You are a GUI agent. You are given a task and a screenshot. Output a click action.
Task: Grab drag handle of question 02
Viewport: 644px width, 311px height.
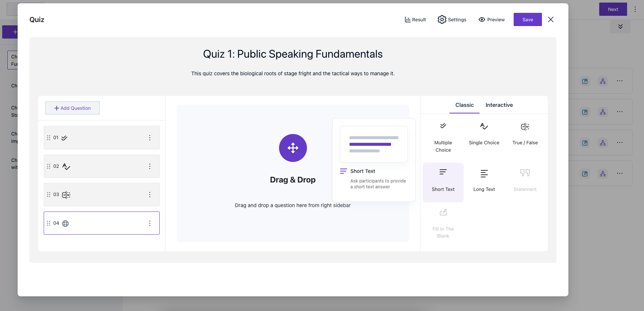(48, 166)
